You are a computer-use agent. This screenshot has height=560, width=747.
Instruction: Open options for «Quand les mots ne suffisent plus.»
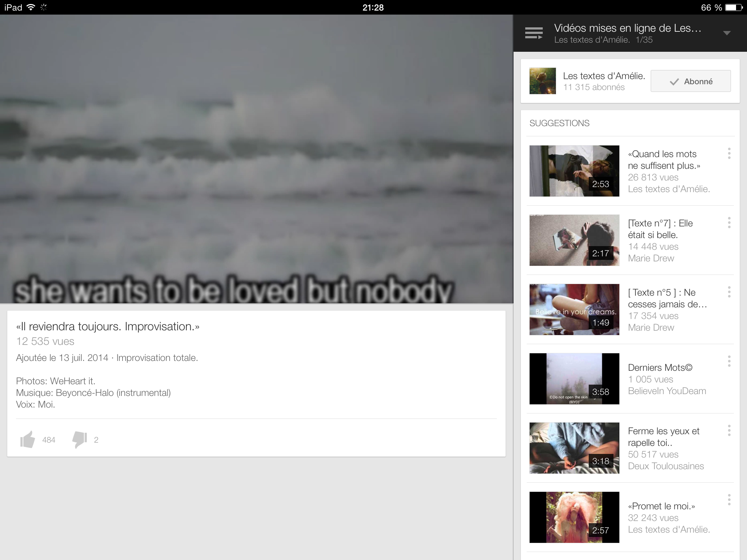(x=729, y=153)
